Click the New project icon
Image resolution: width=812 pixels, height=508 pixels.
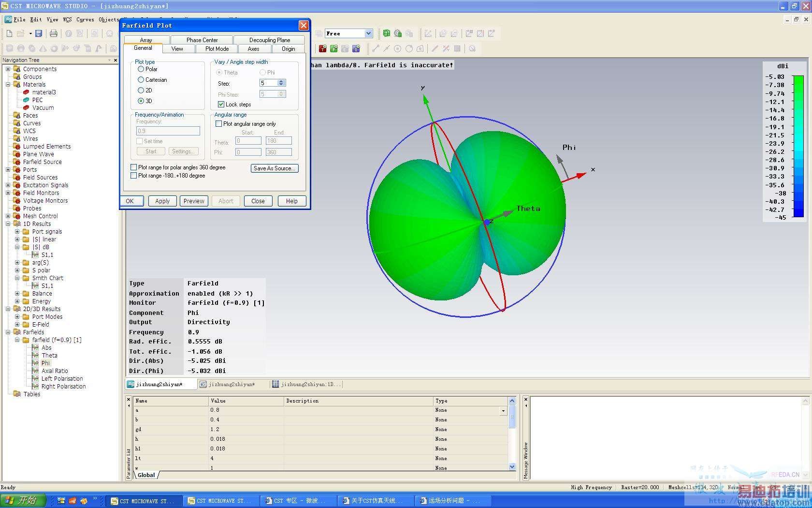click(x=9, y=33)
